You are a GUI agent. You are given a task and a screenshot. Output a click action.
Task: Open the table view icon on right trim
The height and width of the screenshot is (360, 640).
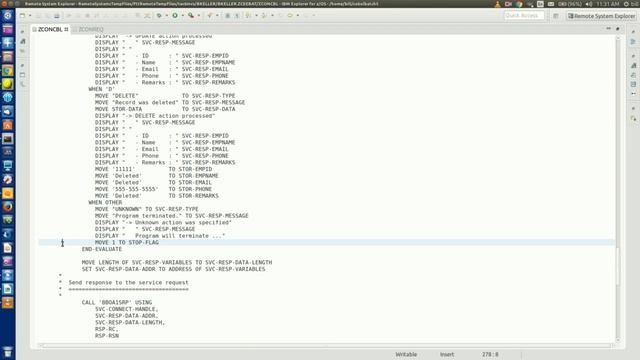point(633,84)
